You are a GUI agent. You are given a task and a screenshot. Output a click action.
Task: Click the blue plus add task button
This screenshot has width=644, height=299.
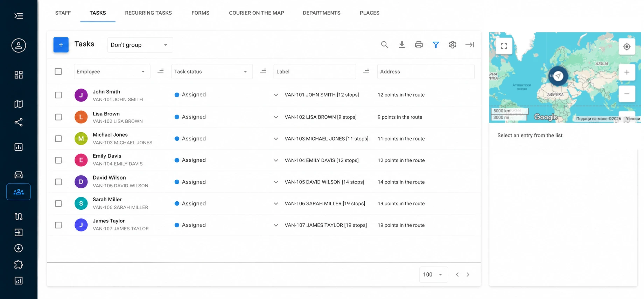(x=61, y=45)
